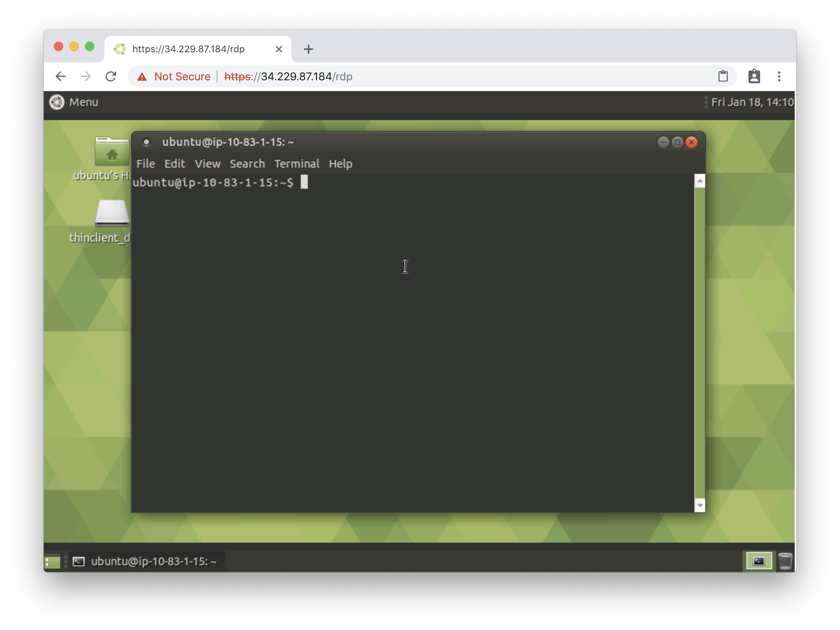
Task: Open the terminal File menu
Action: 145,164
